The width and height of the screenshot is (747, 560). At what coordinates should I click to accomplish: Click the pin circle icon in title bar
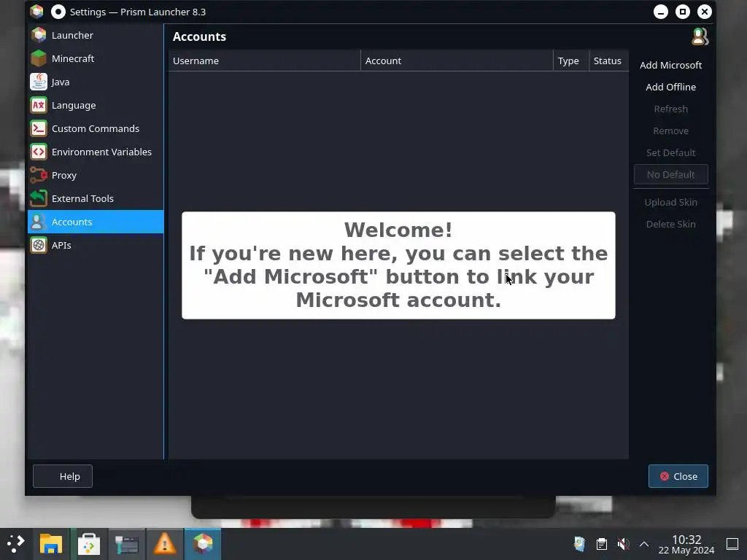[58, 12]
